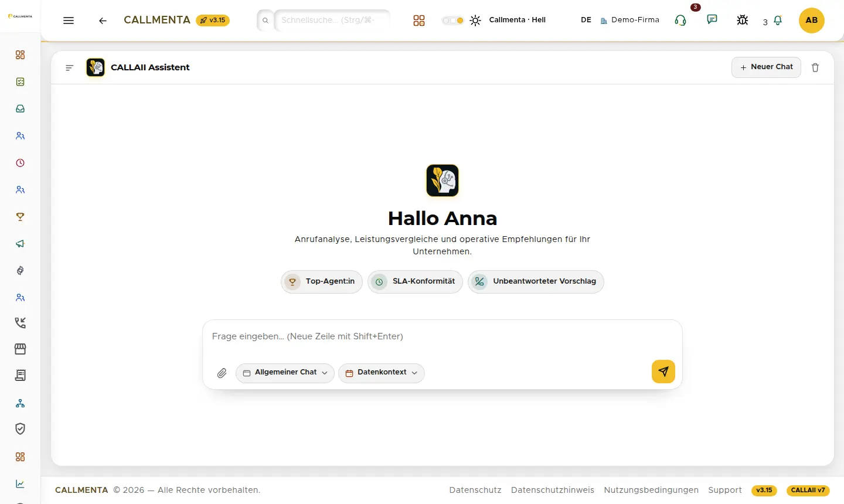Viewport: 844px width, 504px height.
Task: Open the red clock sidebar icon
Action: click(x=21, y=163)
